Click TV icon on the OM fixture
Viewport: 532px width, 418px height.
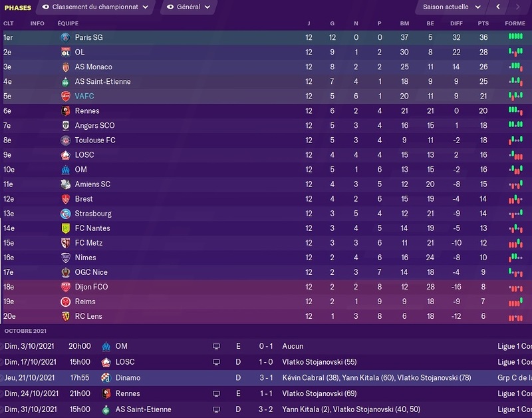[216, 346]
